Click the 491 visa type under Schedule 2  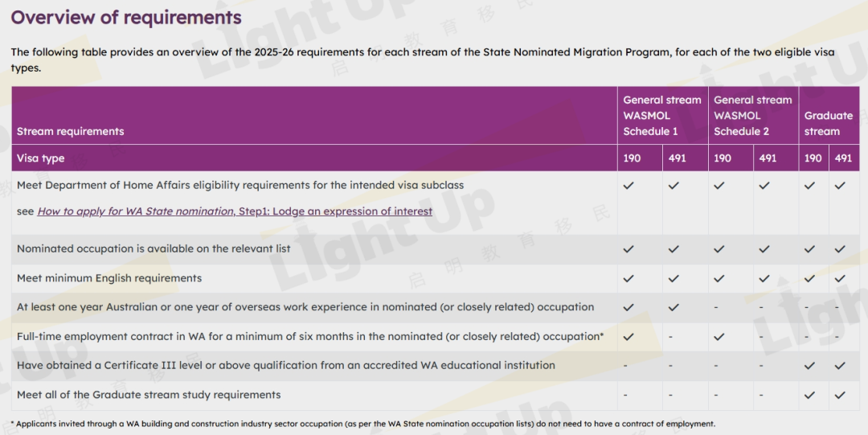[768, 158]
